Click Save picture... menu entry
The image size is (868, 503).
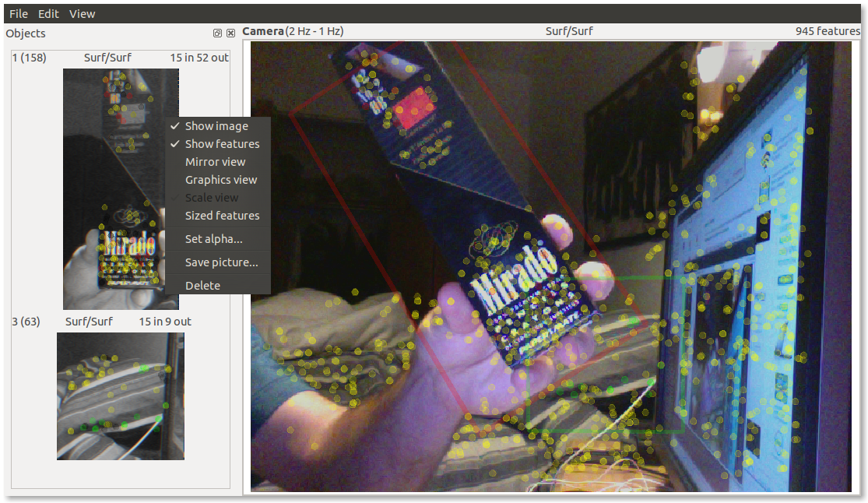[x=221, y=262]
